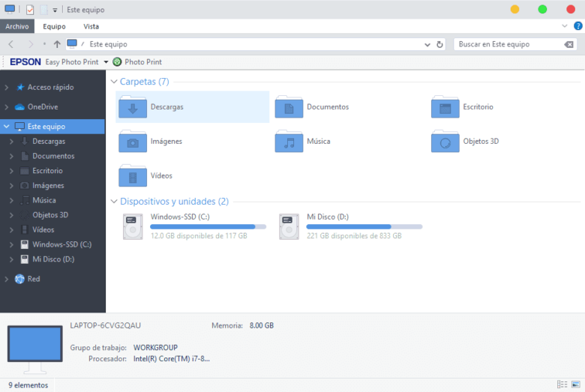
Task: Go up one level with up arrow
Action: pos(57,44)
